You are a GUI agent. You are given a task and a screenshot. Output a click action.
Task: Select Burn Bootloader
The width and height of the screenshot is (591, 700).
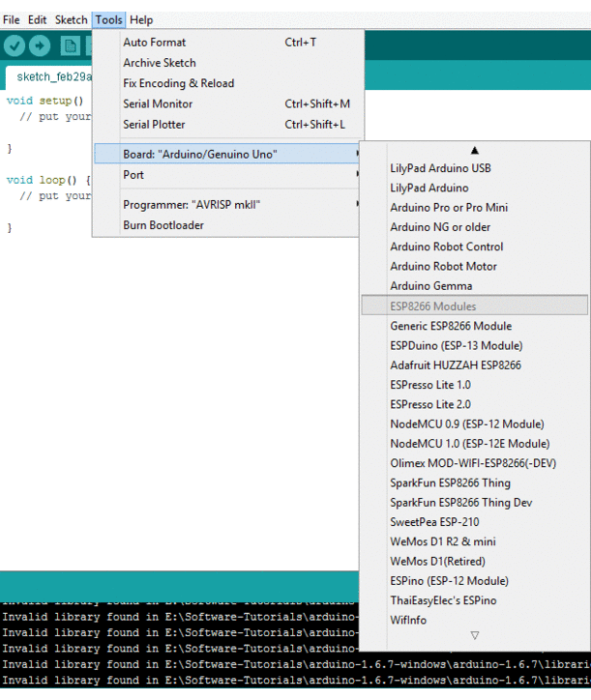click(163, 225)
